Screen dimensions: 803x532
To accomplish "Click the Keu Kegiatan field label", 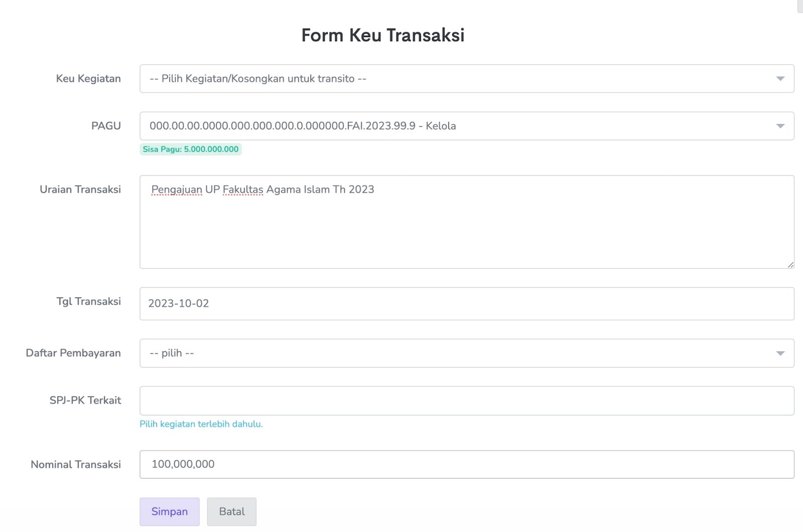I will click(x=88, y=79).
